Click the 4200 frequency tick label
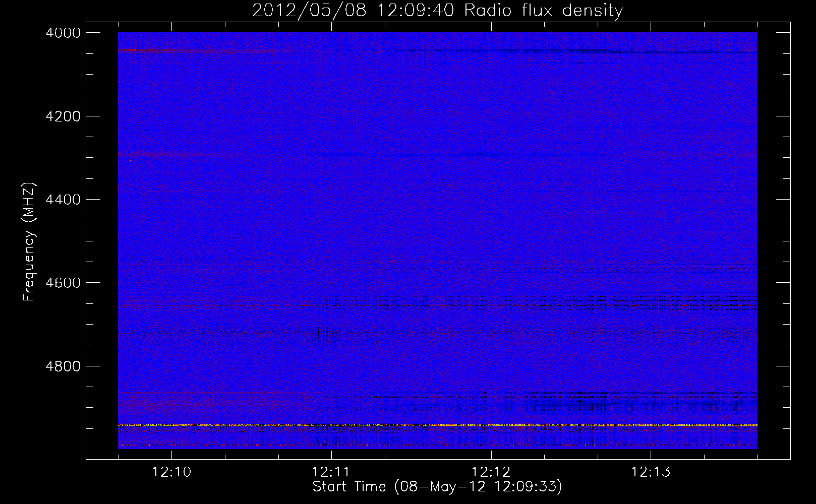The height and width of the screenshot is (504, 816). 63,116
